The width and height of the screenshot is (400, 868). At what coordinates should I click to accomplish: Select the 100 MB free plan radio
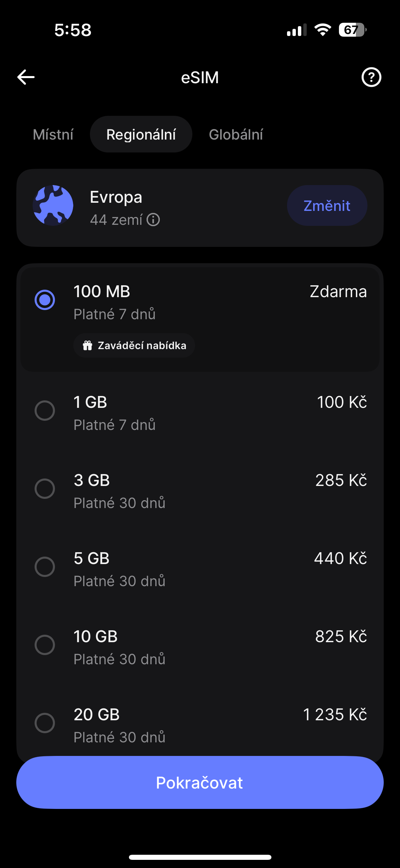45,300
